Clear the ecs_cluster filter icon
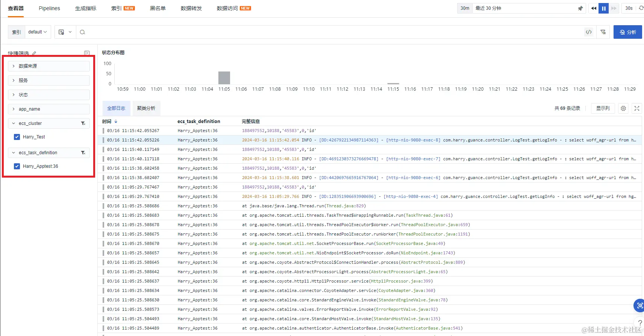This screenshot has width=644, height=336. [83, 123]
